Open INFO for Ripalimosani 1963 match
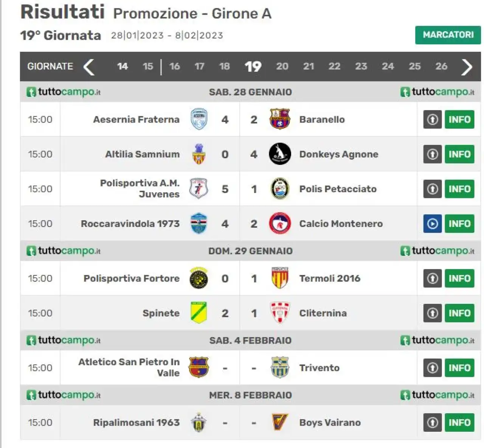The width and height of the screenshot is (484, 448). 459,422
